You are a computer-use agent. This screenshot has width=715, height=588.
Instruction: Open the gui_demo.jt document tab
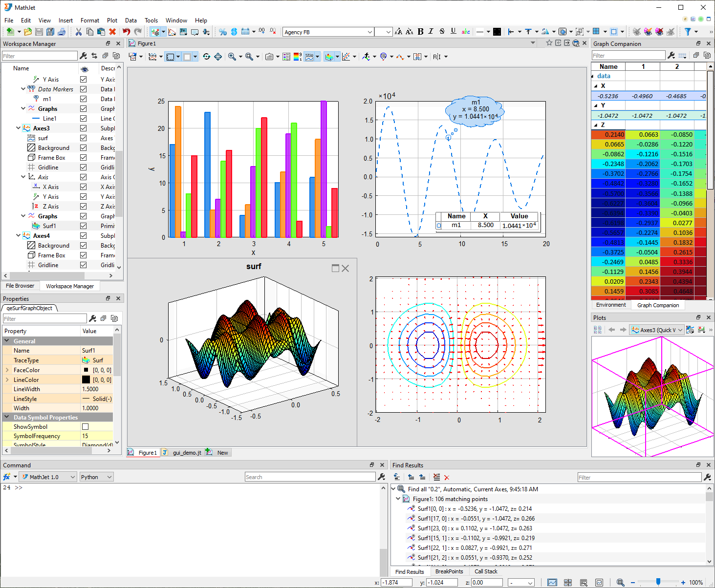[x=187, y=453]
